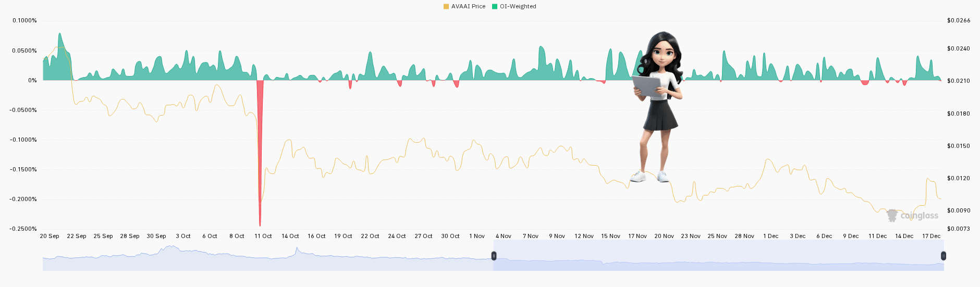Click the 1 Dec date axis label

pos(771,236)
